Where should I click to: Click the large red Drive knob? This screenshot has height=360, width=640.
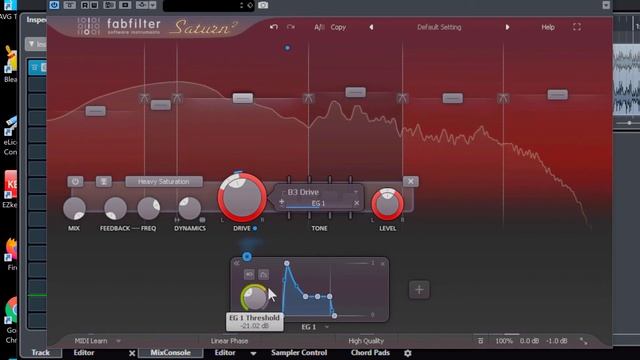click(x=242, y=198)
